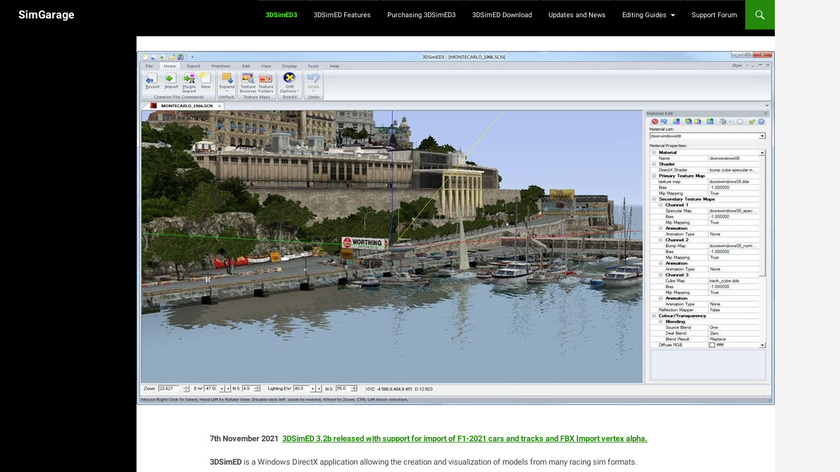Collapse the Primary Texture Map section
This screenshot has height=472, width=840.
(x=654, y=176)
